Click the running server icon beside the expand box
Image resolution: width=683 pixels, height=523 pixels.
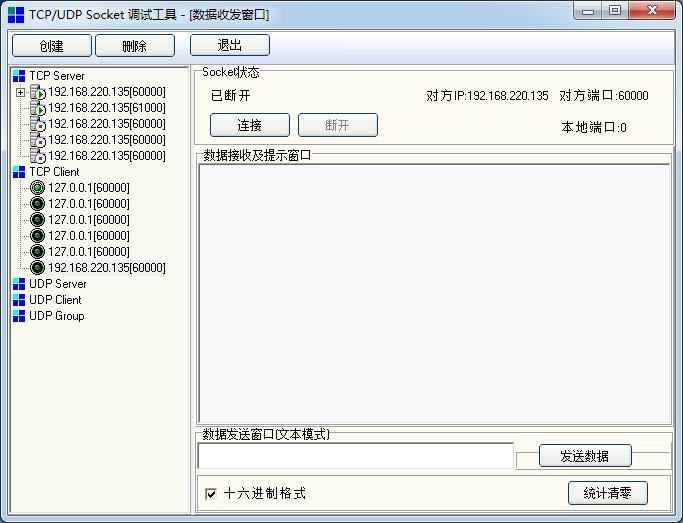point(38,92)
